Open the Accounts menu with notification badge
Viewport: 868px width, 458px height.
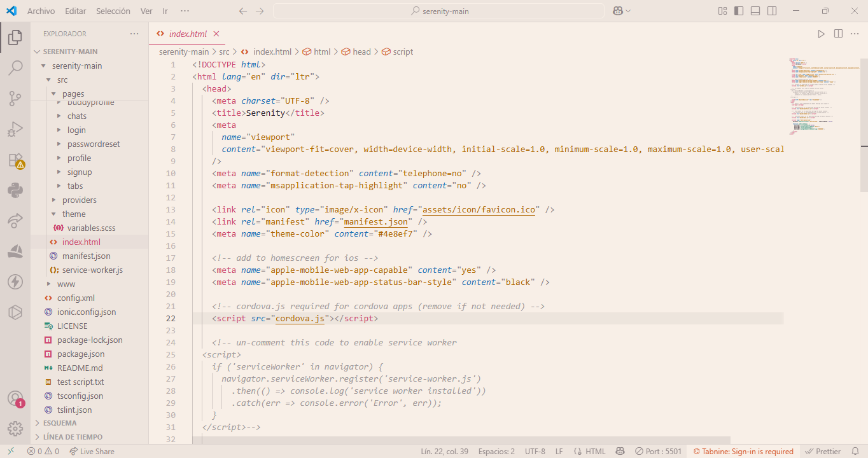15,399
